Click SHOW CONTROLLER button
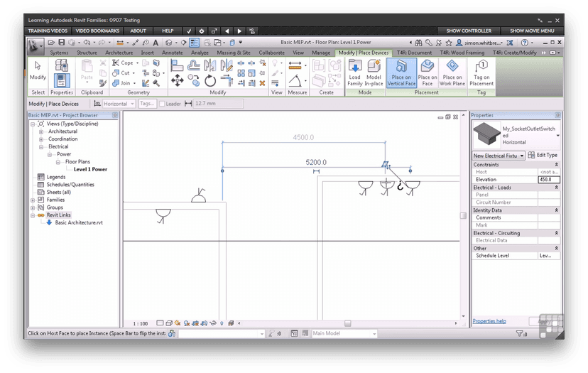The image size is (588, 373). point(469,31)
